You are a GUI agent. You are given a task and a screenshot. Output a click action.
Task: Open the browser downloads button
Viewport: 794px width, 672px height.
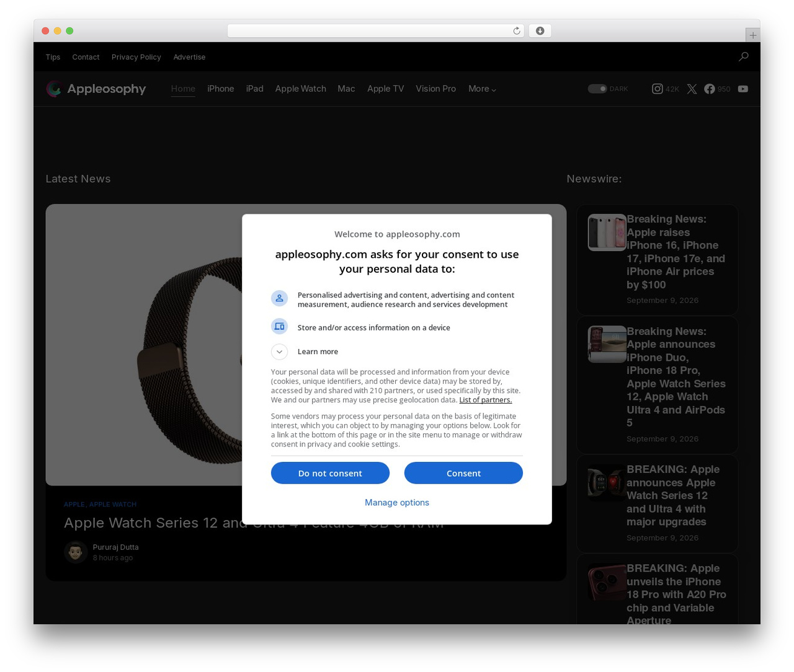540,31
